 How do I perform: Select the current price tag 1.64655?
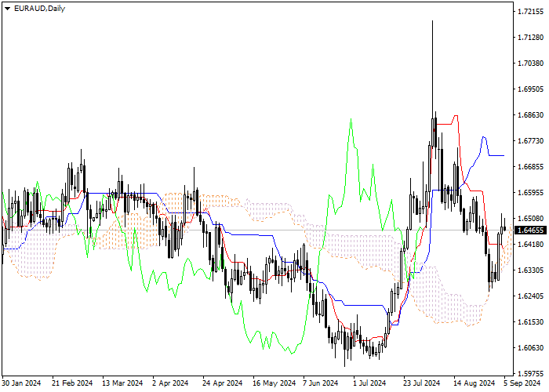pos(530,230)
